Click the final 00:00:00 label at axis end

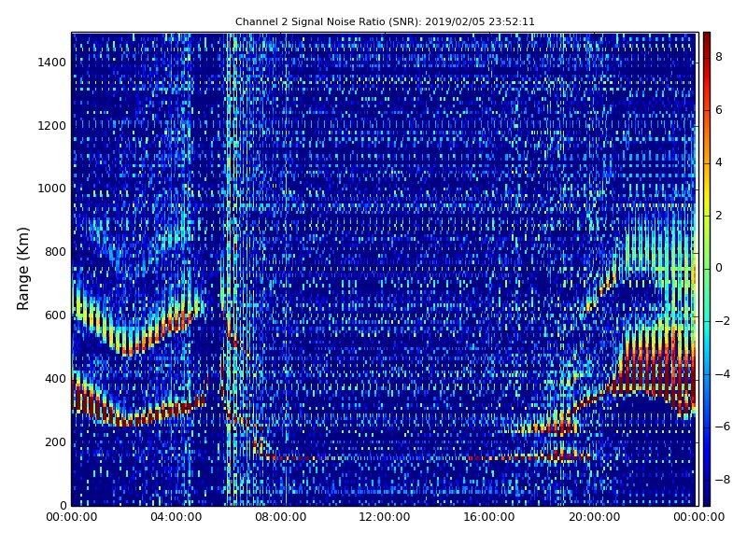698,517
